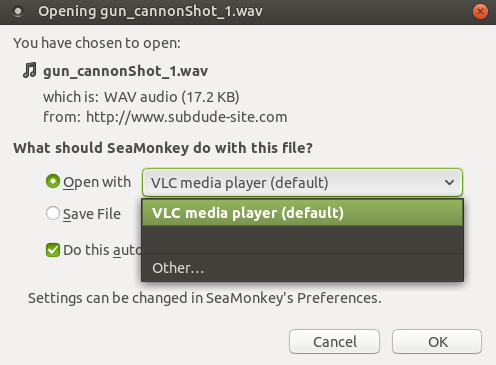Select the Save File radio button
This screenshot has width=496, height=365.
(x=53, y=213)
